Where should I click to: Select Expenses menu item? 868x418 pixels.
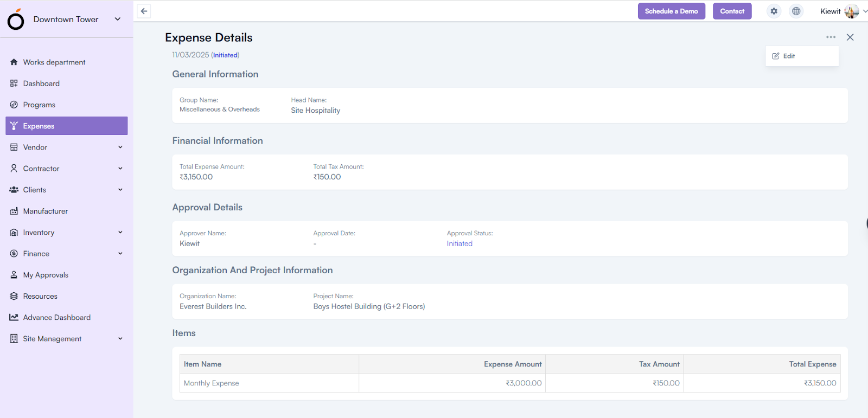click(67, 126)
